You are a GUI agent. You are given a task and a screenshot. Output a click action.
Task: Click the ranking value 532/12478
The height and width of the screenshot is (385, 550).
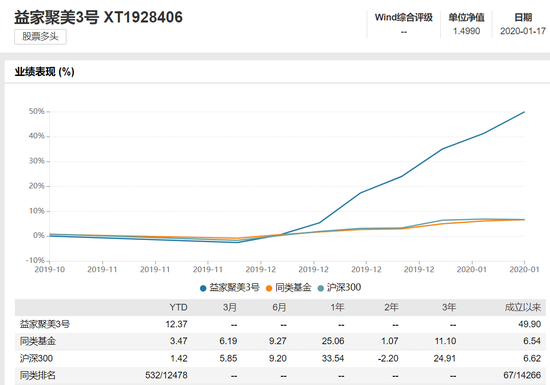coord(166,375)
